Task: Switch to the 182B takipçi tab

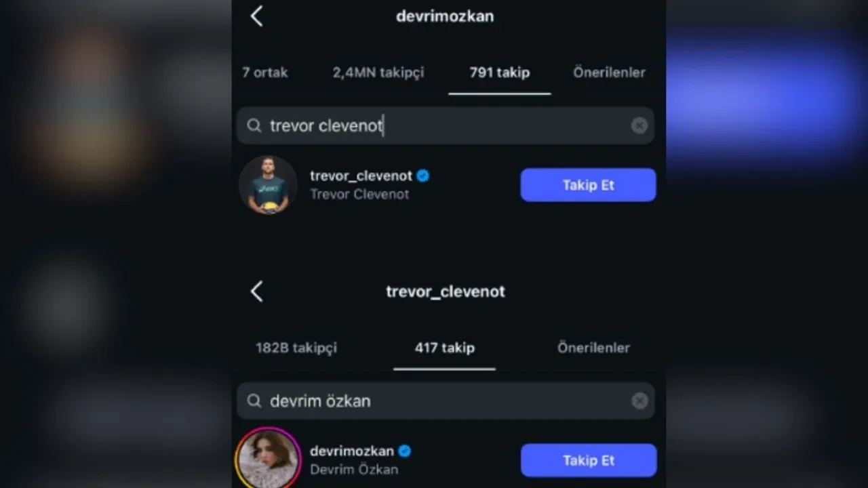Action: [296, 348]
